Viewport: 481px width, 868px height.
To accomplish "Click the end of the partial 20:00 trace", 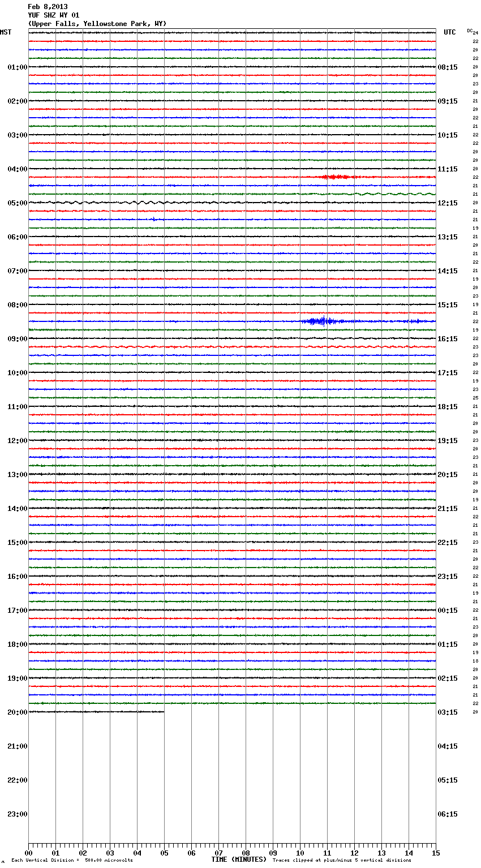I will [164, 712].
